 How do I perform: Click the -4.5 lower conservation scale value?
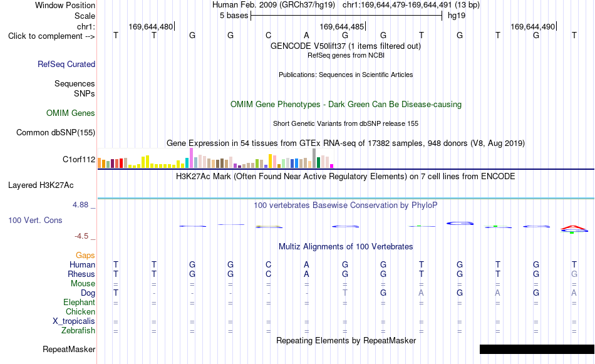81,236
